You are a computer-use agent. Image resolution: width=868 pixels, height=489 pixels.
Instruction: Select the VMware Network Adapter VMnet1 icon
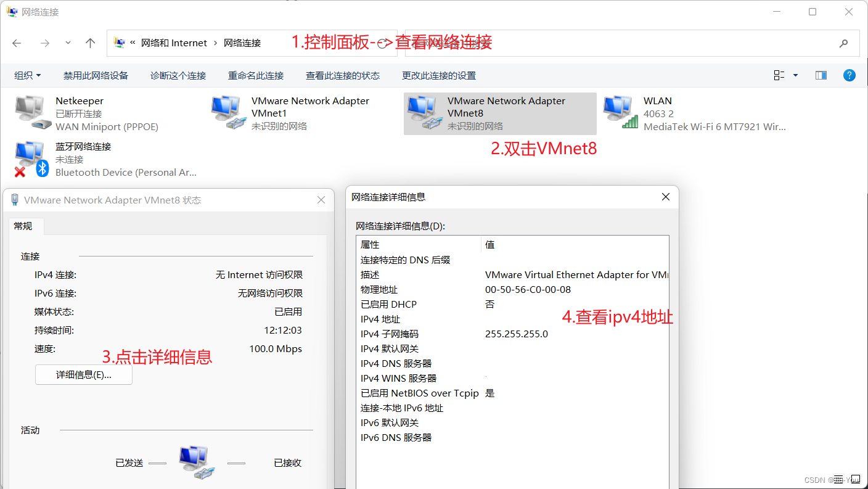pyautogui.click(x=228, y=112)
